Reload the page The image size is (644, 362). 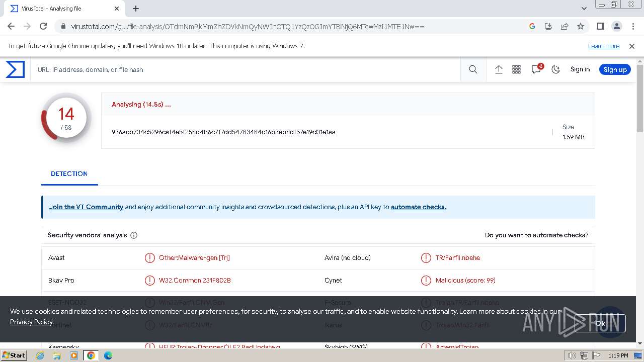(43, 26)
